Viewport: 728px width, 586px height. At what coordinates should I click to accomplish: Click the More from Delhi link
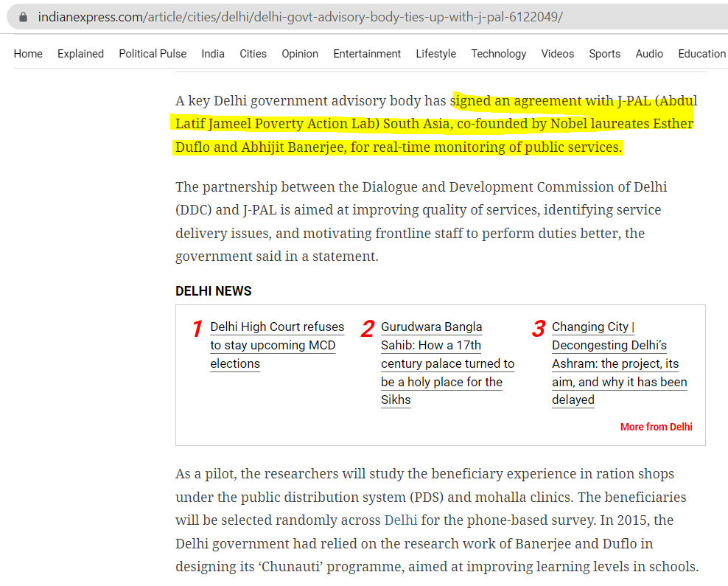pos(656,427)
